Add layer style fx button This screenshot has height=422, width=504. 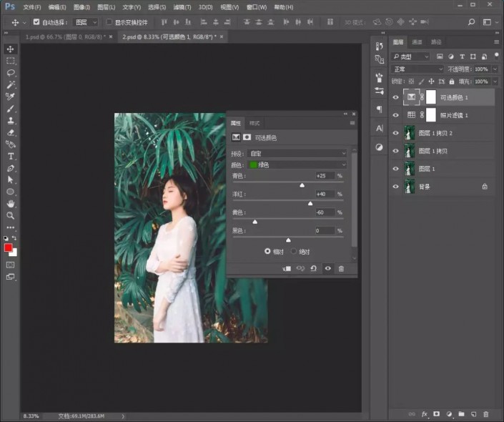coord(424,414)
